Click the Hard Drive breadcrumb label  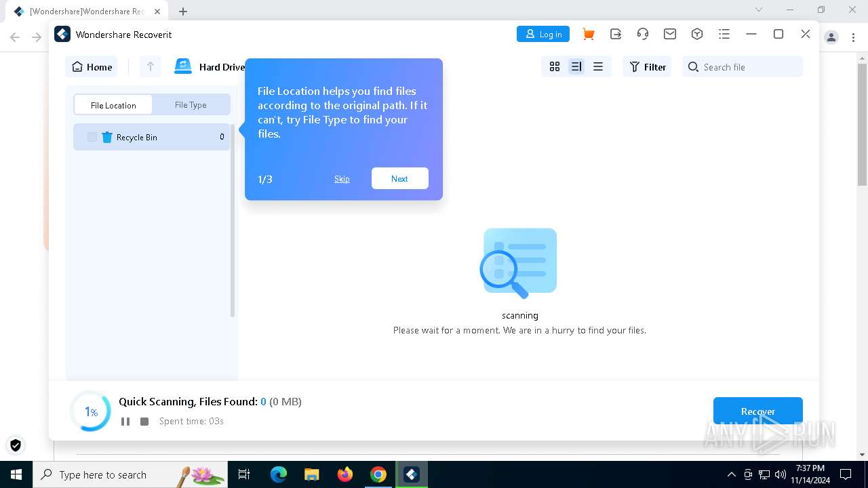(x=222, y=67)
